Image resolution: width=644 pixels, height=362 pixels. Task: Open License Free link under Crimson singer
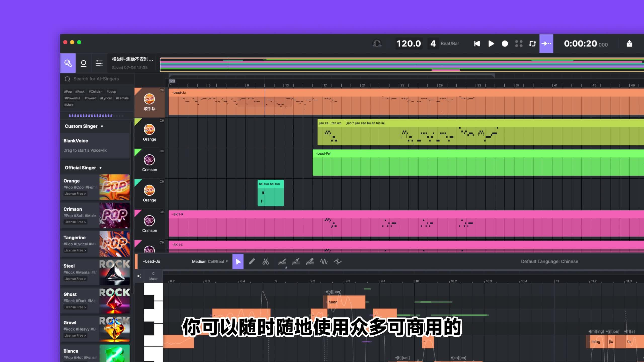75,222
